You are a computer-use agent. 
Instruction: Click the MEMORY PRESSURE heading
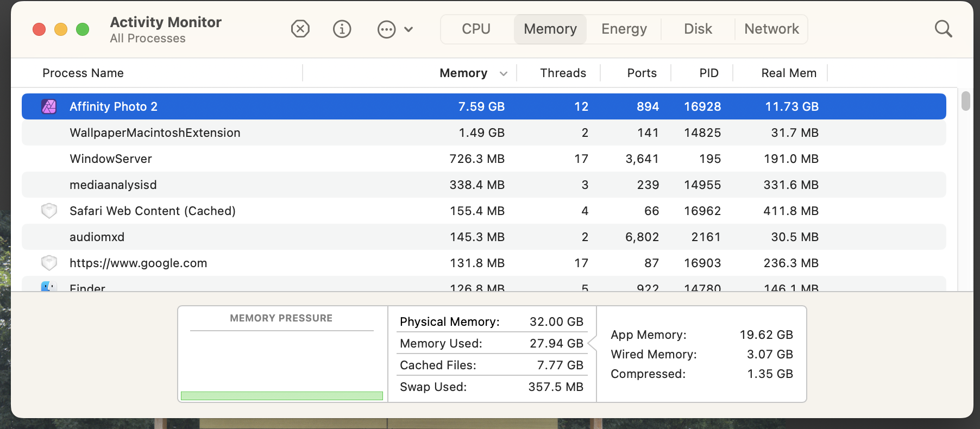(x=281, y=318)
